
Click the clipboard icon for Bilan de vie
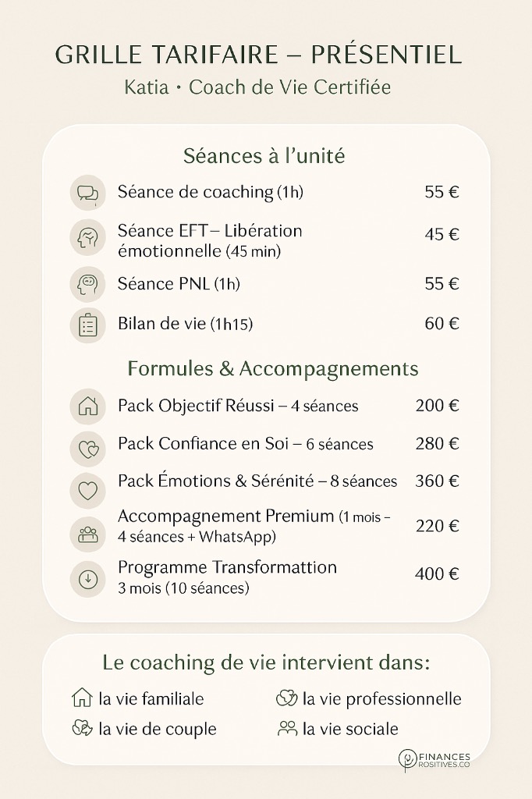[x=87, y=325]
